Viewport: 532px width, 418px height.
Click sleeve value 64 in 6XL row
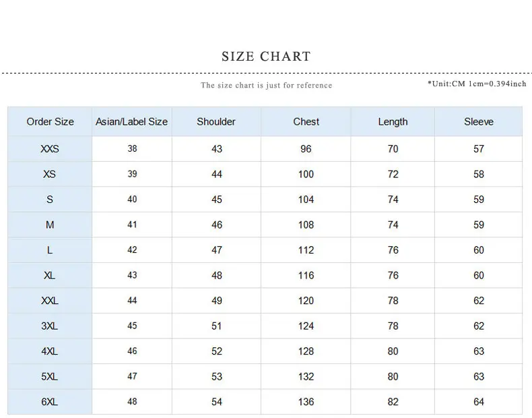[479, 402]
